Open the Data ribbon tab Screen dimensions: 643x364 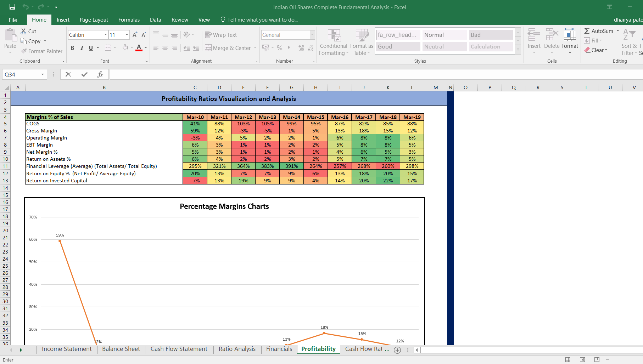click(x=156, y=20)
